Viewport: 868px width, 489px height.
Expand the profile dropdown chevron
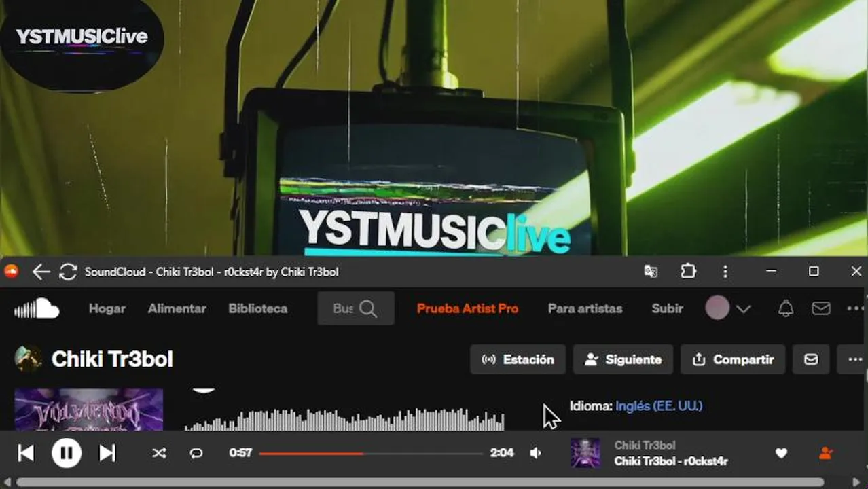(743, 309)
